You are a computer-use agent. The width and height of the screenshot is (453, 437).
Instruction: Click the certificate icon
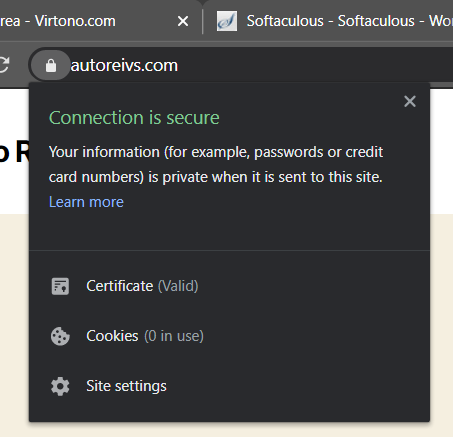coord(60,286)
